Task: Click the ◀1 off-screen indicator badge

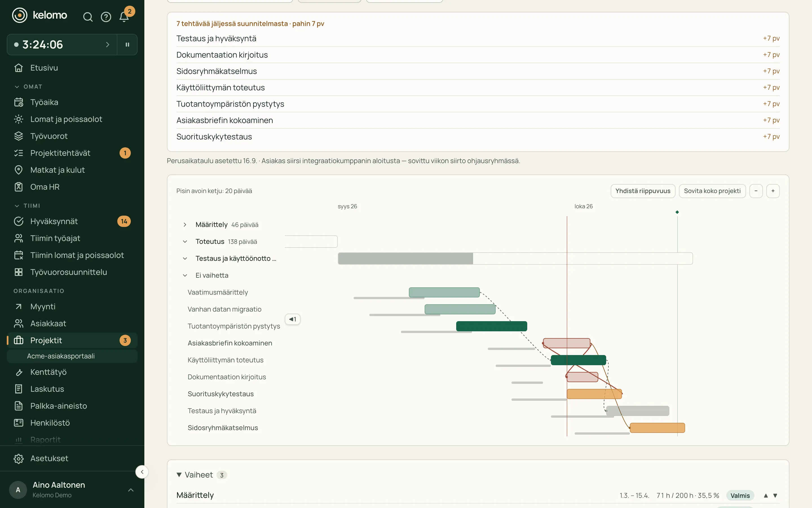Action: click(x=293, y=319)
